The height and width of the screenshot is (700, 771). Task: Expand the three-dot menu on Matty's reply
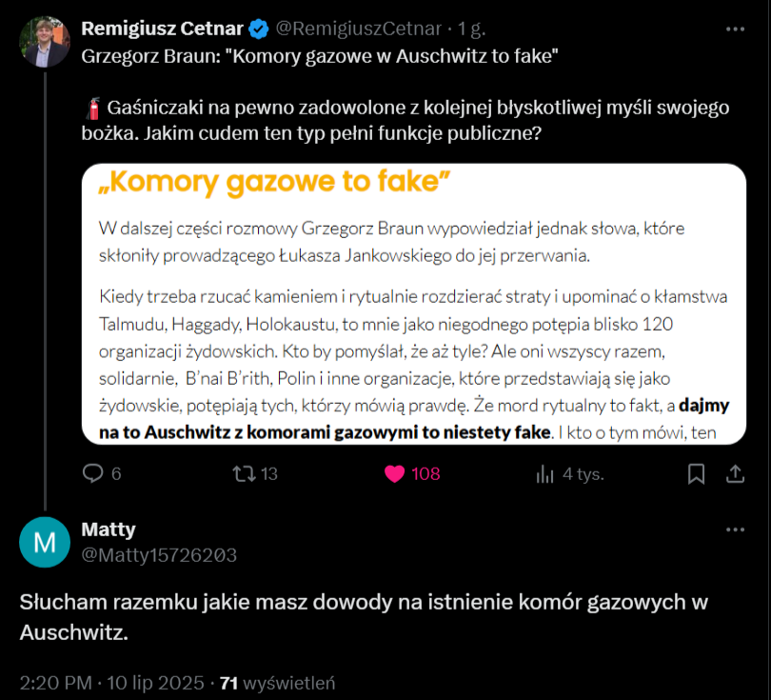pyautogui.click(x=735, y=530)
